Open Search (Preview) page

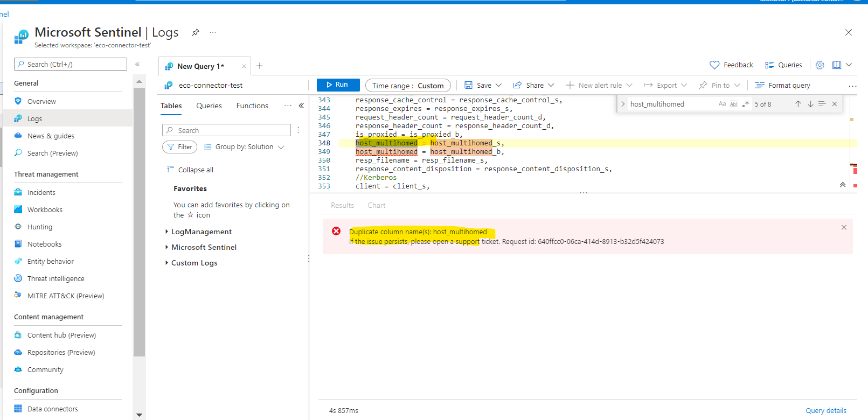pyautogui.click(x=52, y=153)
